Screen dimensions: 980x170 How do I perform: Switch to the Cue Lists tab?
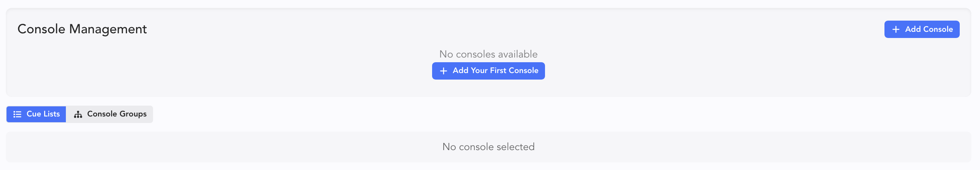click(37, 114)
